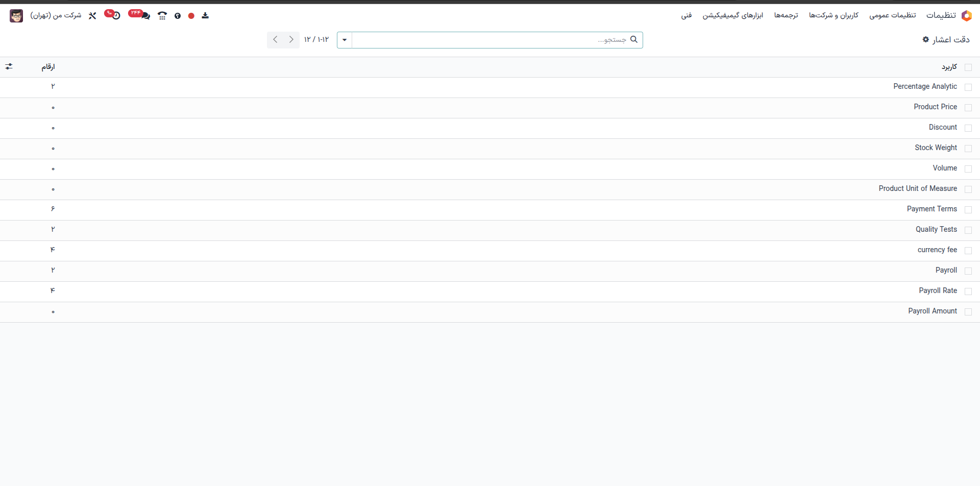
Task: Open the فنی menu
Action: pos(687,16)
